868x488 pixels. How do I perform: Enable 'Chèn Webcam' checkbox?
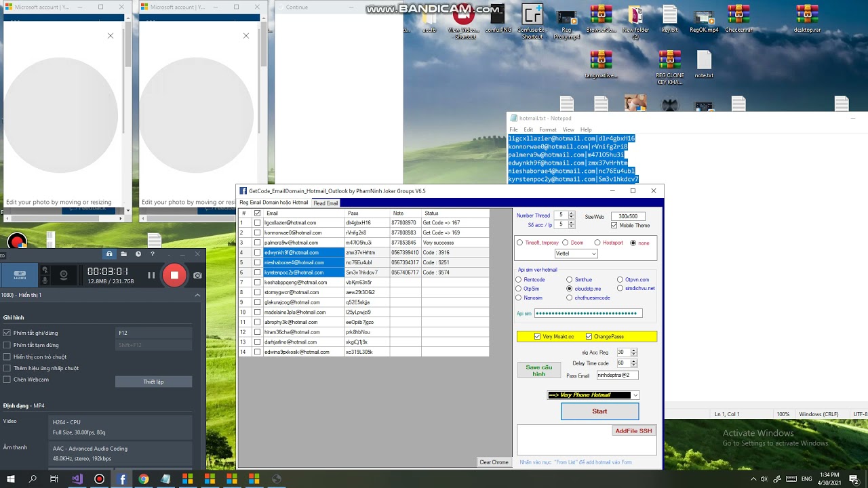(7, 380)
